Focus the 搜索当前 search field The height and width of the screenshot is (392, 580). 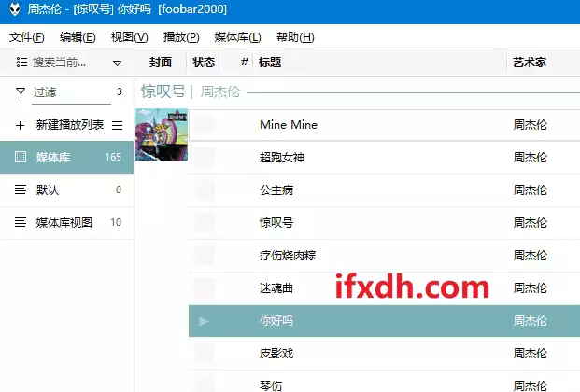59,63
